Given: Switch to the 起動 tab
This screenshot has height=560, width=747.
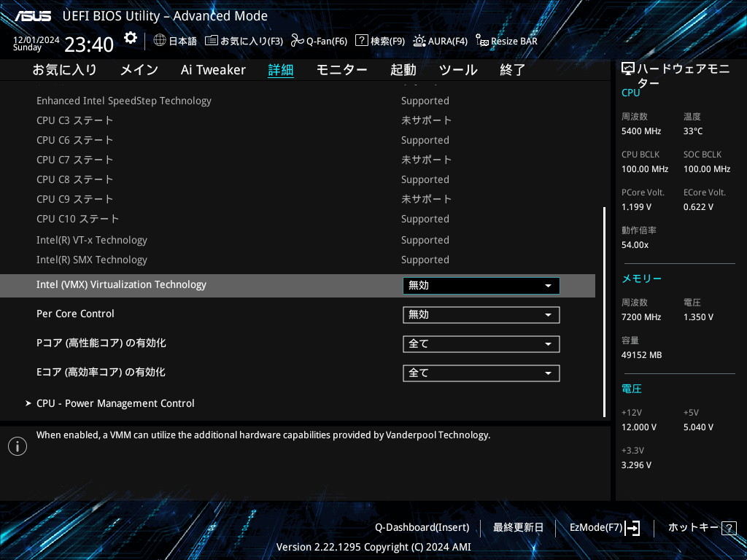Looking at the screenshot, I should (x=403, y=69).
